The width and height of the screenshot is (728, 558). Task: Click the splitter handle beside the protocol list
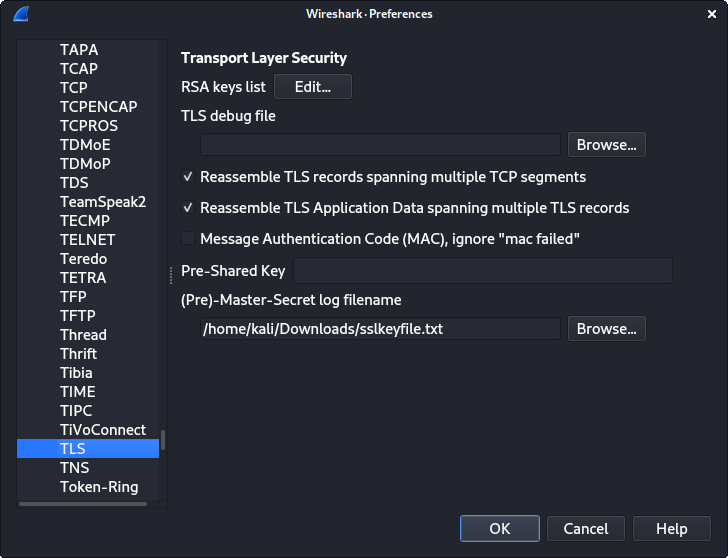pos(171,275)
